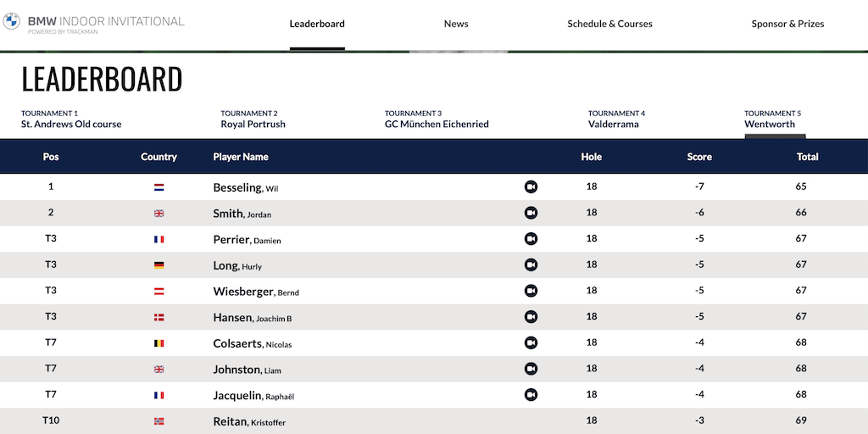Viewport: 868px width, 434px height.
Task: Open Sponsor & Prizes page
Action: [787, 24]
